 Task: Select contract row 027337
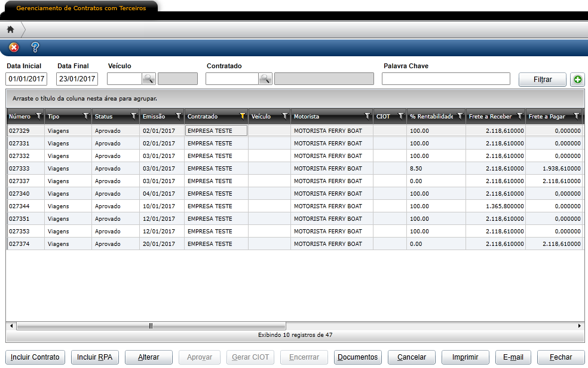click(x=295, y=181)
